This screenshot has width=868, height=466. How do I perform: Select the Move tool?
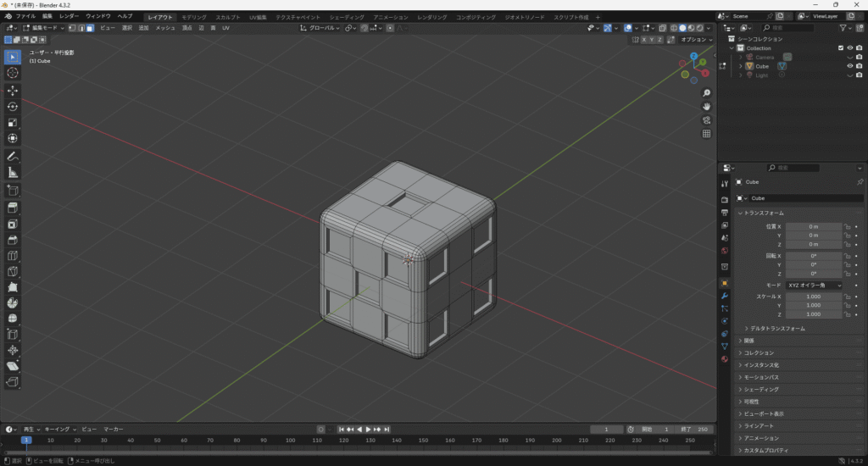pos(12,90)
